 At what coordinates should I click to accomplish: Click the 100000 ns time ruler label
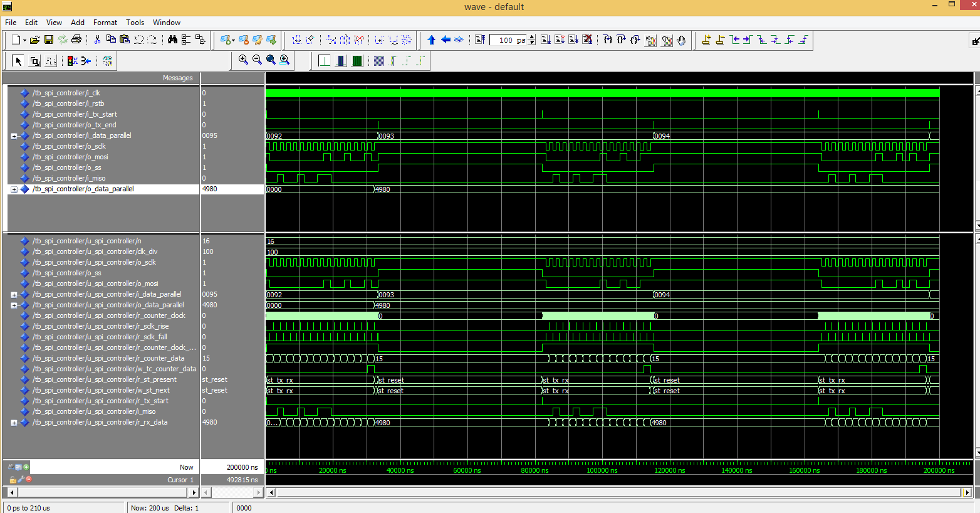pos(602,470)
